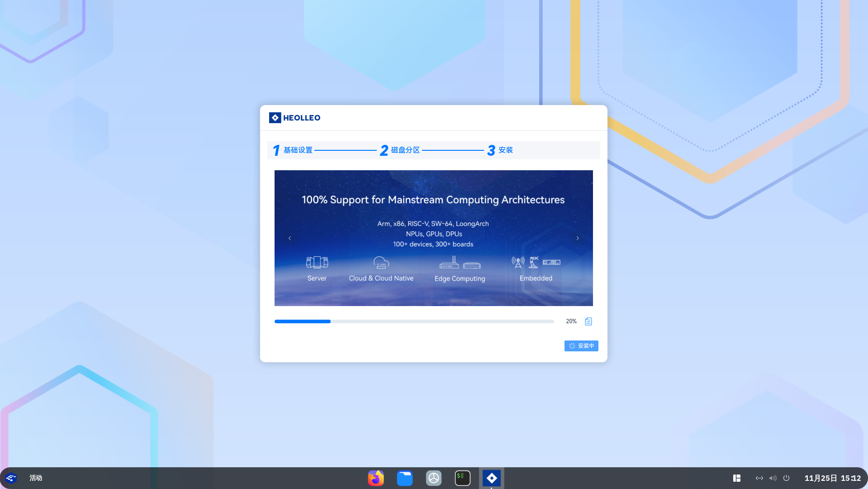868x489 pixels.
Task: Launch Firefox from the taskbar
Action: click(376, 478)
